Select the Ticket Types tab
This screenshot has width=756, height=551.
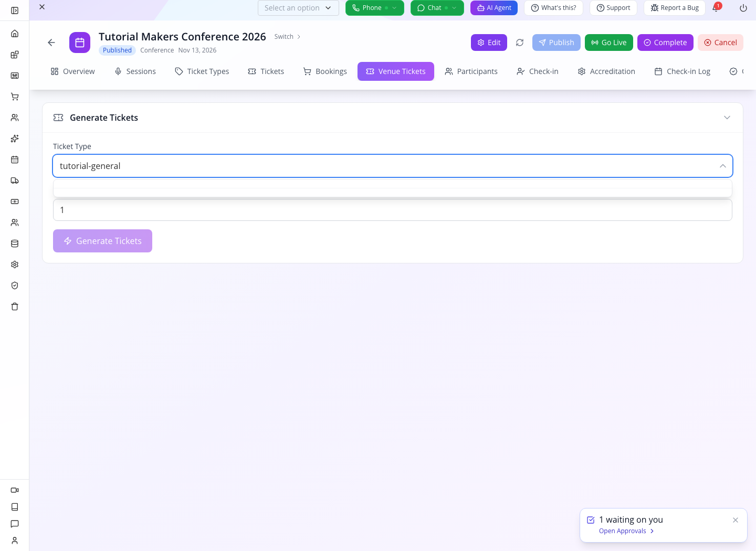202,71
